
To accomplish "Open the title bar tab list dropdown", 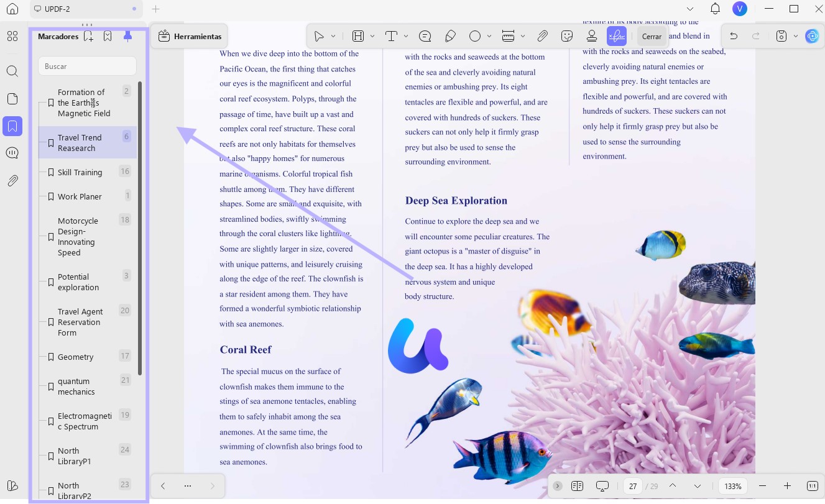I will point(689,9).
